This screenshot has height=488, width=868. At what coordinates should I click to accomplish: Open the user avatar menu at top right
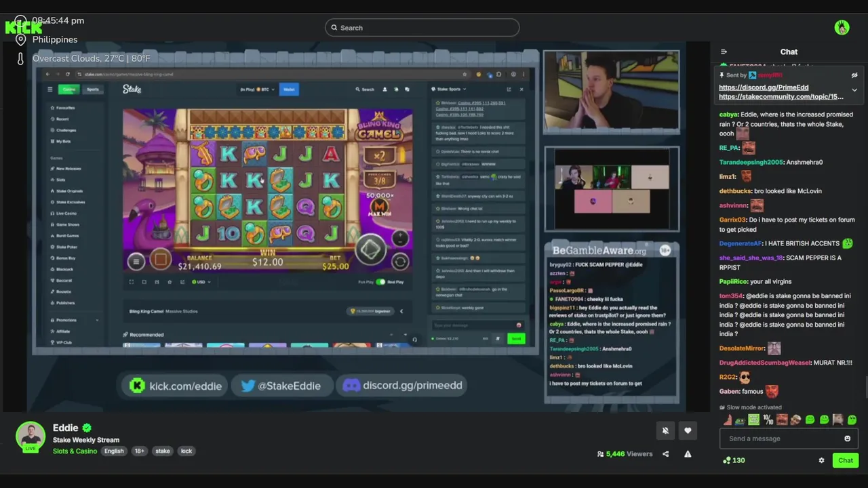(842, 28)
